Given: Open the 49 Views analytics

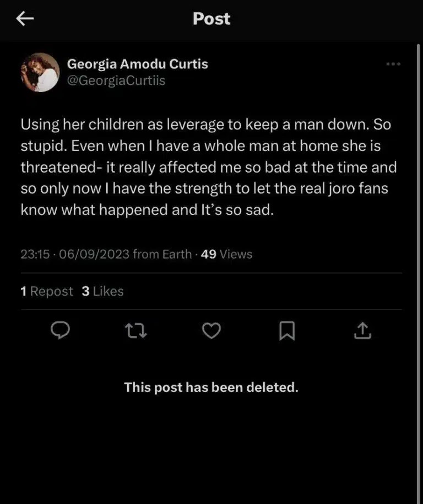Looking at the screenshot, I should click(x=227, y=254).
